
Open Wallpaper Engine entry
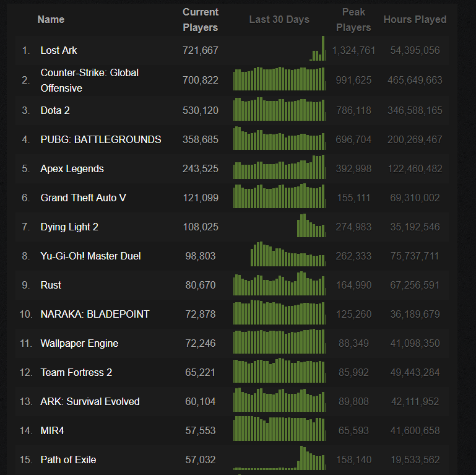click(x=79, y=344)
